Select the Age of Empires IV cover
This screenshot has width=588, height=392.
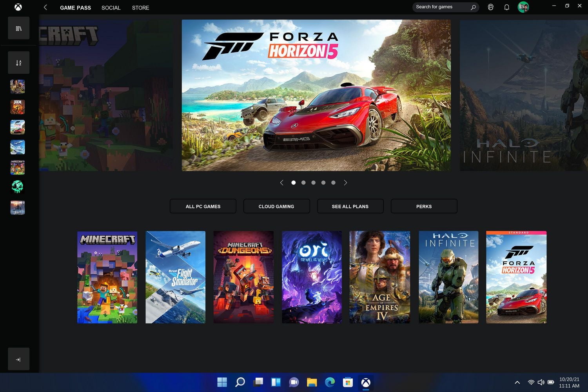pyautogui.click(x=379, y=277)
